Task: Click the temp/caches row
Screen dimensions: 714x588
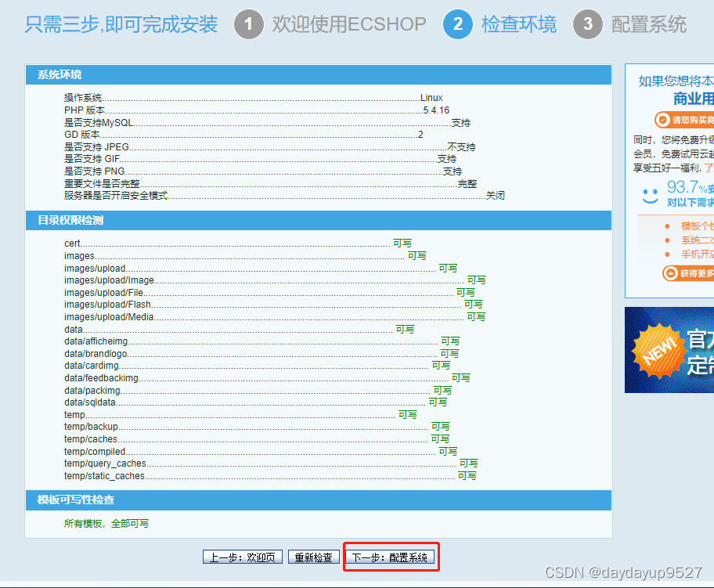Action: 257,439
